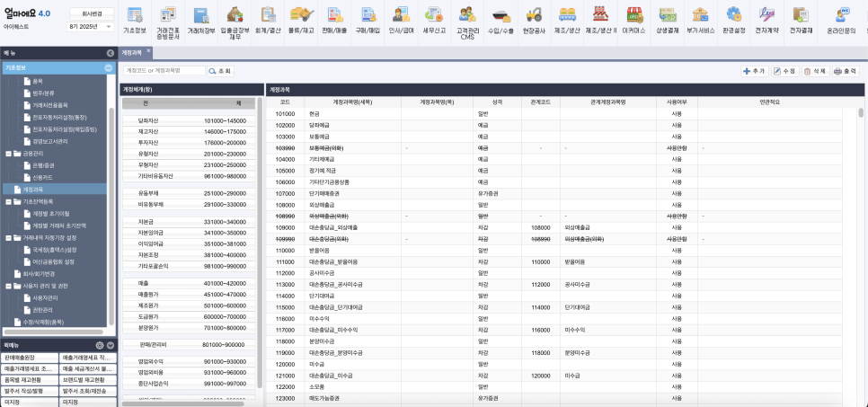The height and width of the screenshot is (407, 868).
Task: Open the 제조/생산 II module
Action: click(600, 21)
